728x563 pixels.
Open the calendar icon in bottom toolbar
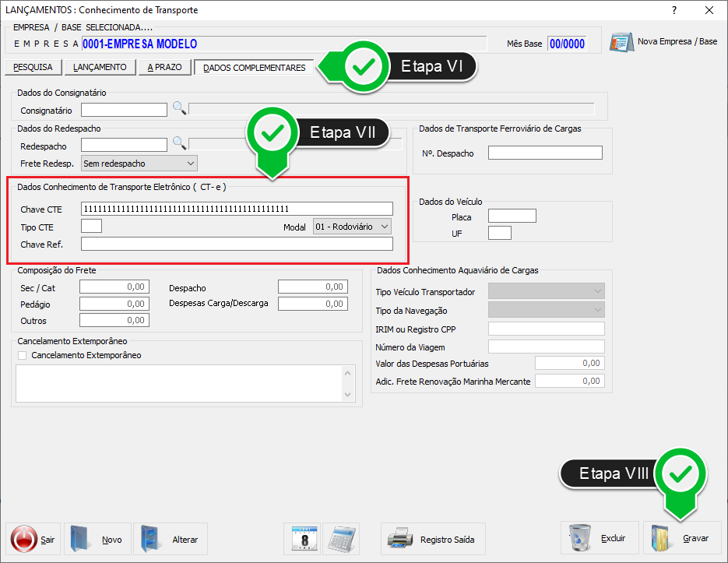[x=302, y=539]
